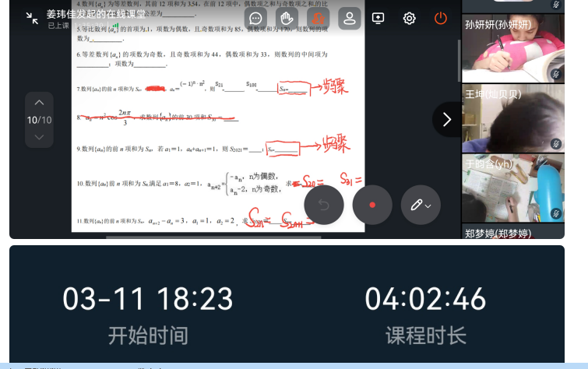Toggle the red dot record button
Screen dimensions: 588x369
click(x=372, y=205)
